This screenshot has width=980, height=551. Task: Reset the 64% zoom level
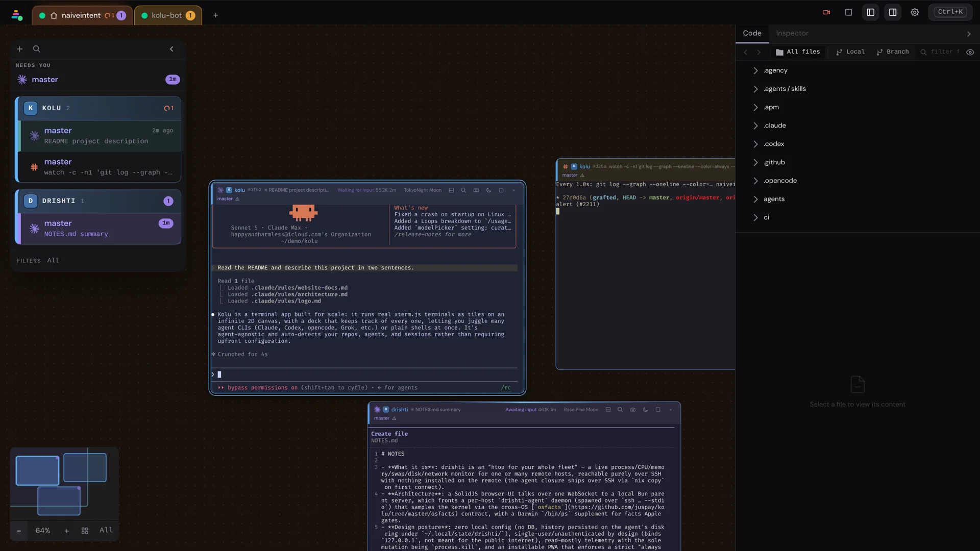click(x=43, y=531)
